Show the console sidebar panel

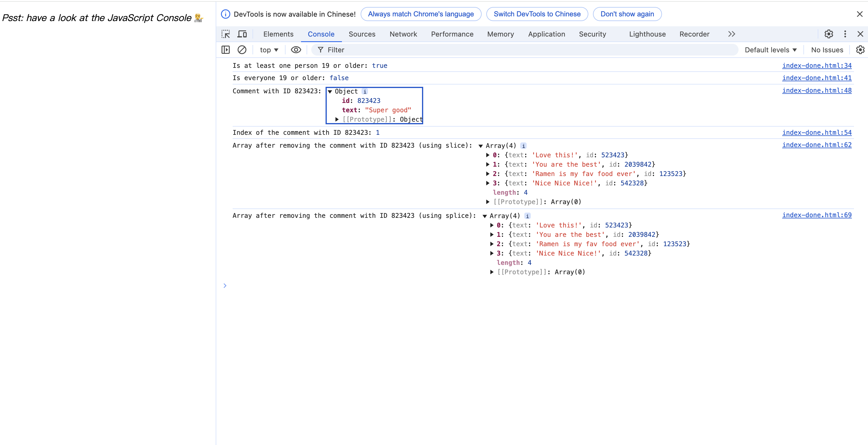click(225, 50)
